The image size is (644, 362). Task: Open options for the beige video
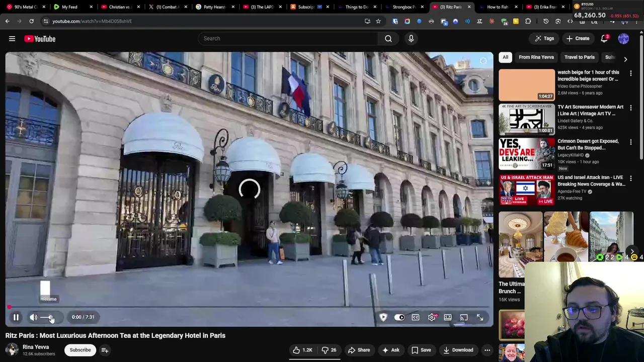631,73
